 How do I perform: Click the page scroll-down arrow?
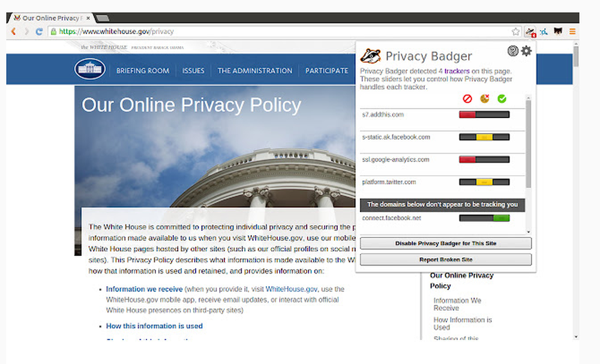coord(576,337)
